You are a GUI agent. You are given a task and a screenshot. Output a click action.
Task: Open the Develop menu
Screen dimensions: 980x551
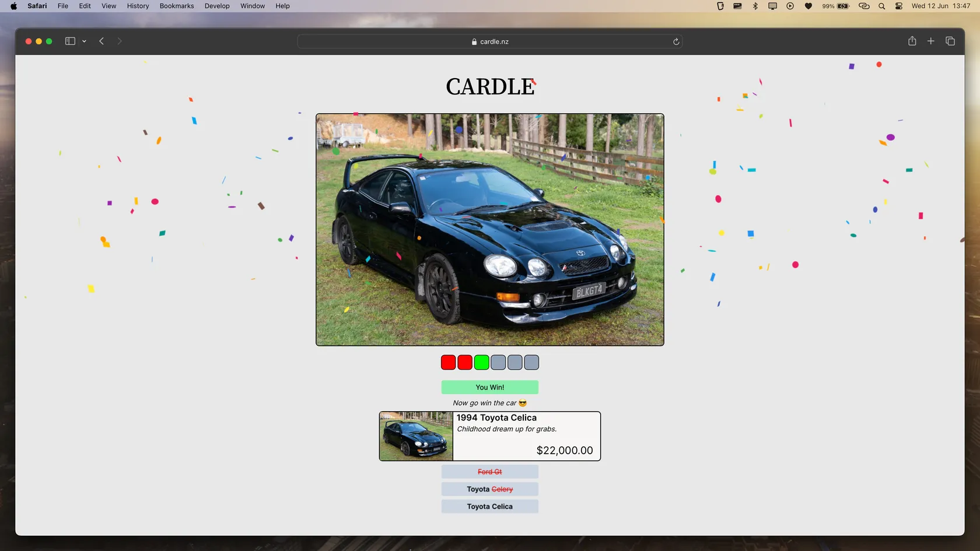tap(217, 6)
